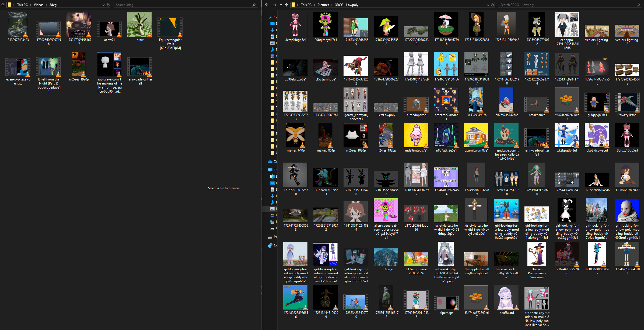Select m2-res_640p in Lowpoly window
The image size is (644, 330).
pyautogui.click(x=296, y=138)
